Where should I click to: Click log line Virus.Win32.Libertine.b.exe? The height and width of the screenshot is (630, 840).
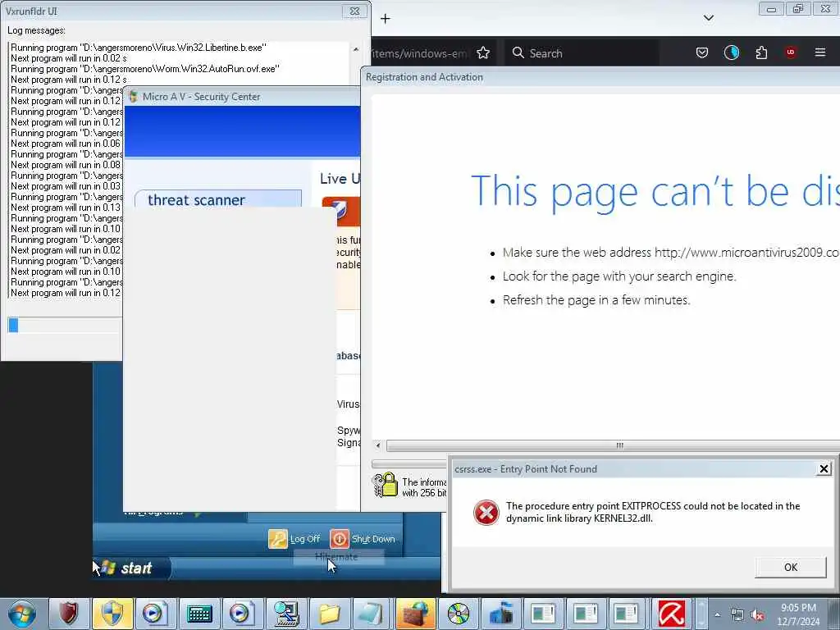point(138,48)
